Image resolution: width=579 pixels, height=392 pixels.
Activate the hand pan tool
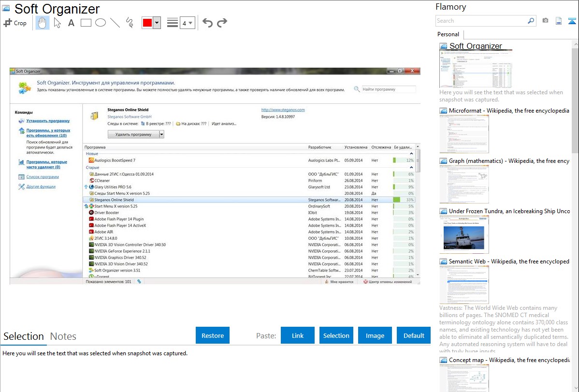coord(43,23)
